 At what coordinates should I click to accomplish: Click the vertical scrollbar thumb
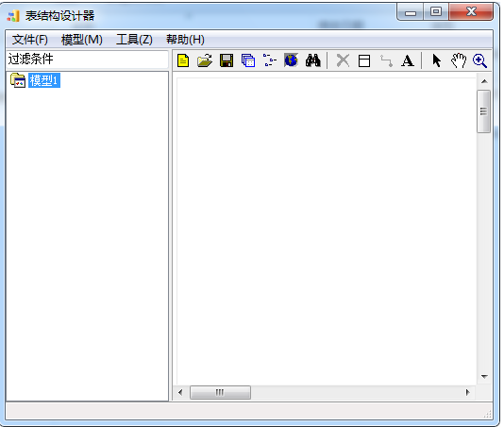(x=484, y=111)
